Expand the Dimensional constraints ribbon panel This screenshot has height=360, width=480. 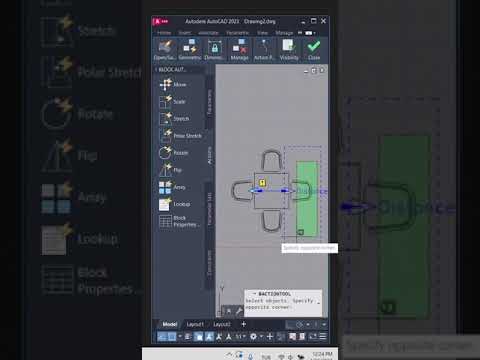point(214,50)
